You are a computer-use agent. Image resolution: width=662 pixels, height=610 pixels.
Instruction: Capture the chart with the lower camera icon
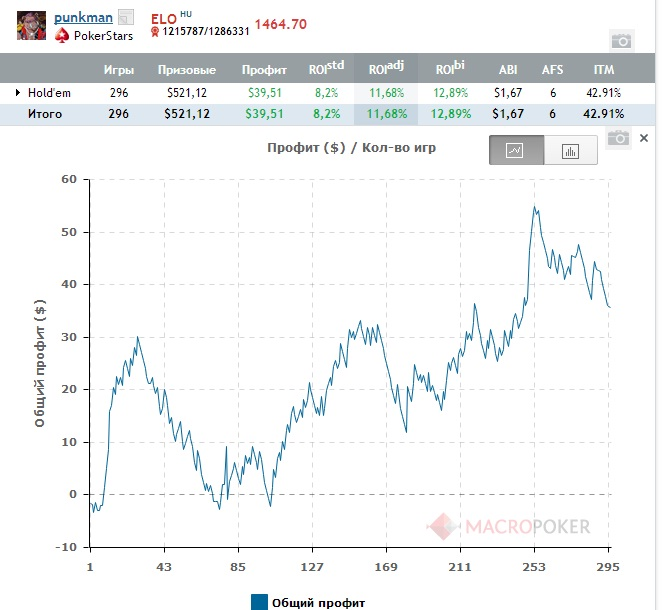pyautogui.click(x=618, y=138)
